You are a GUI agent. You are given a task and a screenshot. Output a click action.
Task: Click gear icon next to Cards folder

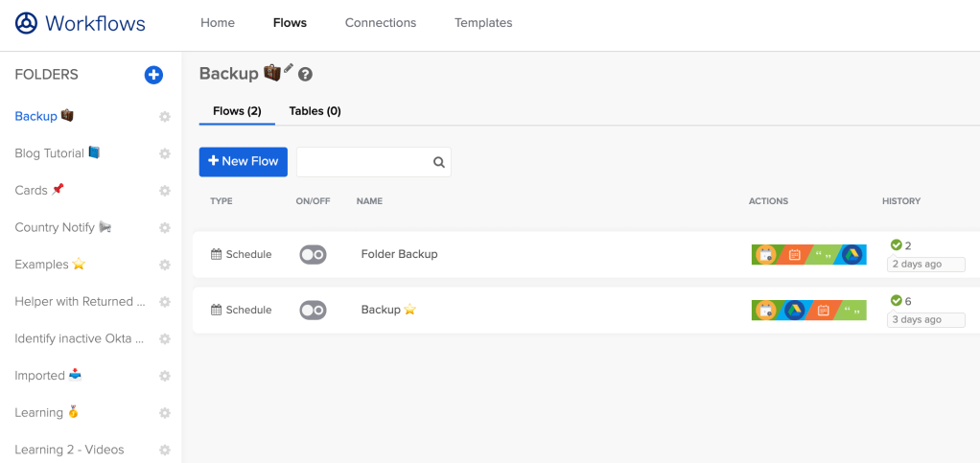pos(165,191)
